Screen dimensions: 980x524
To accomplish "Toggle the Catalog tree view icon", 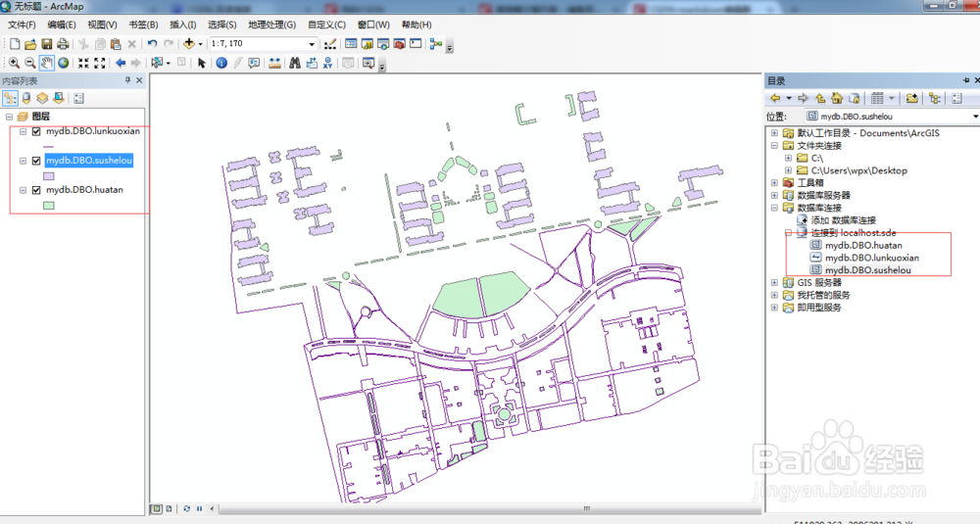I will 935,98.
